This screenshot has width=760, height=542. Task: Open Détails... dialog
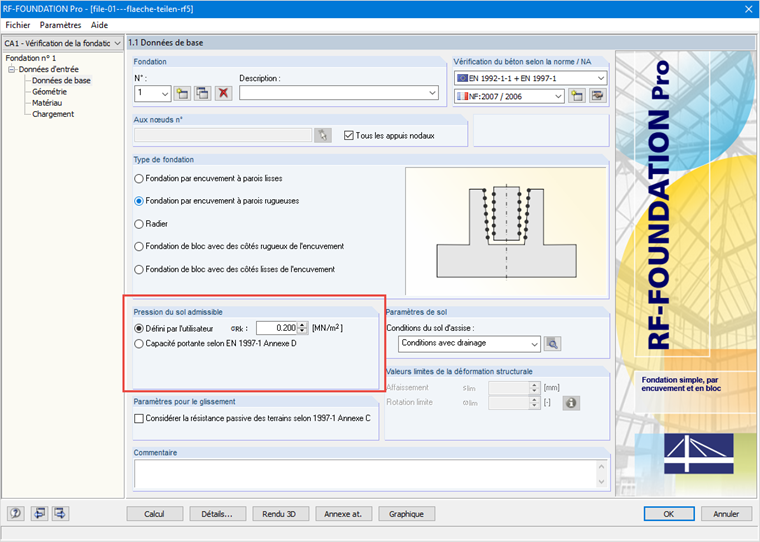tap(217, 514)
